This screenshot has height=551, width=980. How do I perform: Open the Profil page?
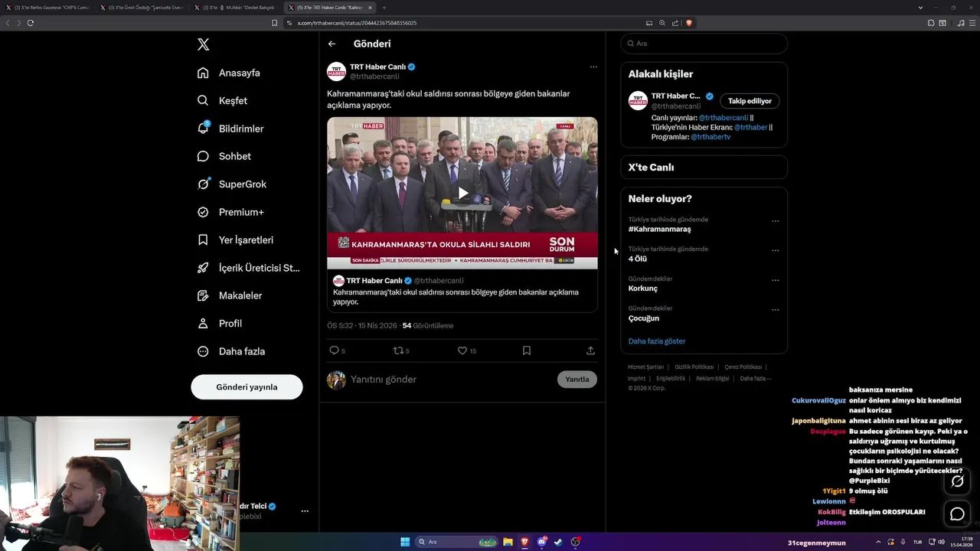[220, 323]
